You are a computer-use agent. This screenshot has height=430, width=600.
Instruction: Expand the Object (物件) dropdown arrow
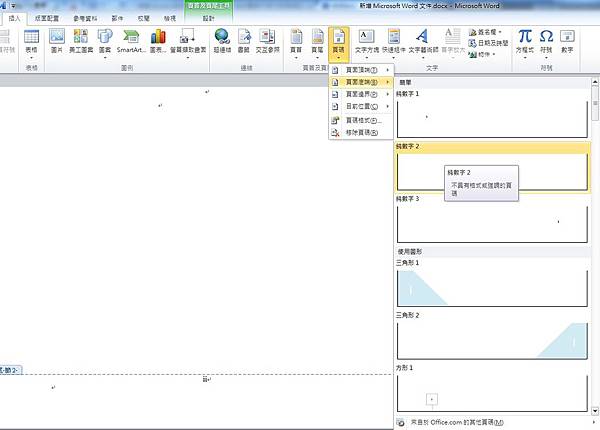click(x=494, y=54)
